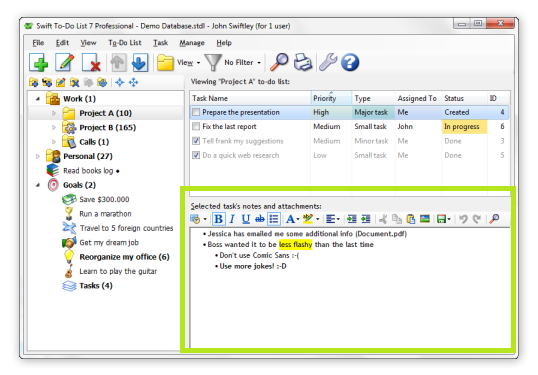538x375 pixels.
Task: Open the Help menu
Action: 224,43
